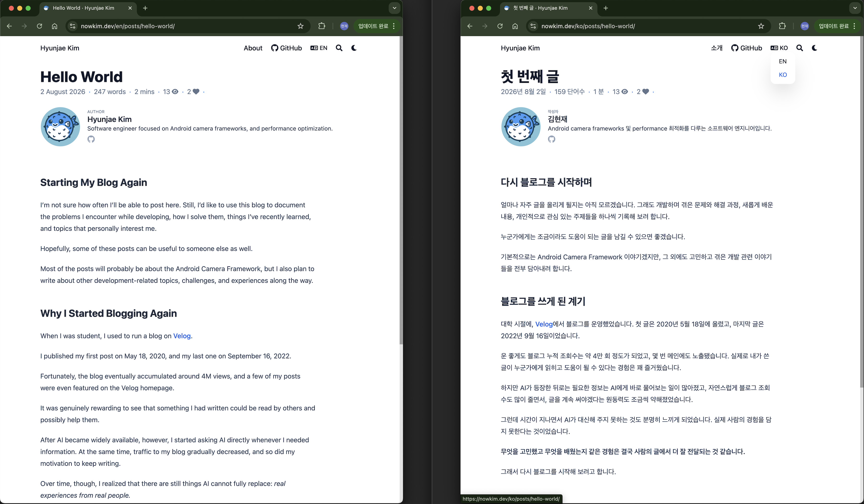Open author GitHub icon under Hyunjae Kim bio
The width and height of the screenshot is (864, 504).
click(91, 139)
